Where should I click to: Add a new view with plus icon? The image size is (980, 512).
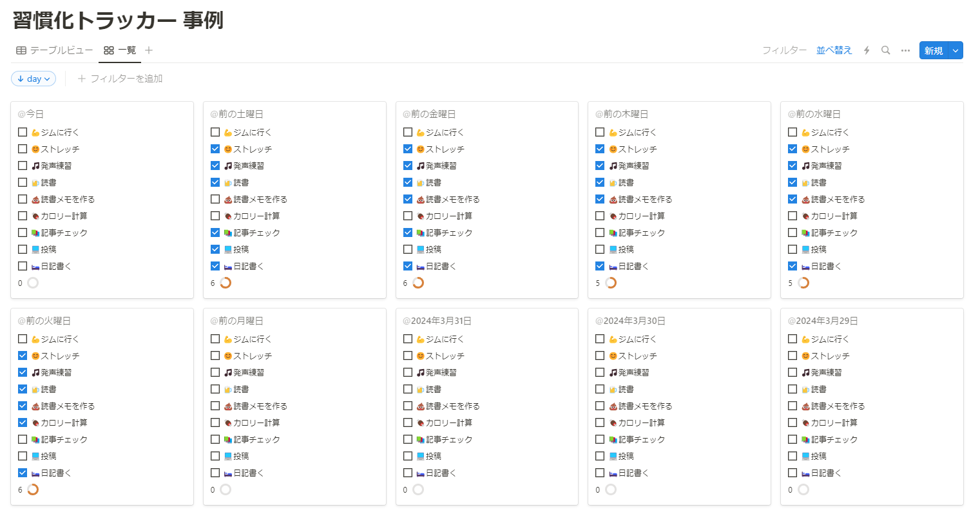[x=149, y=50]
